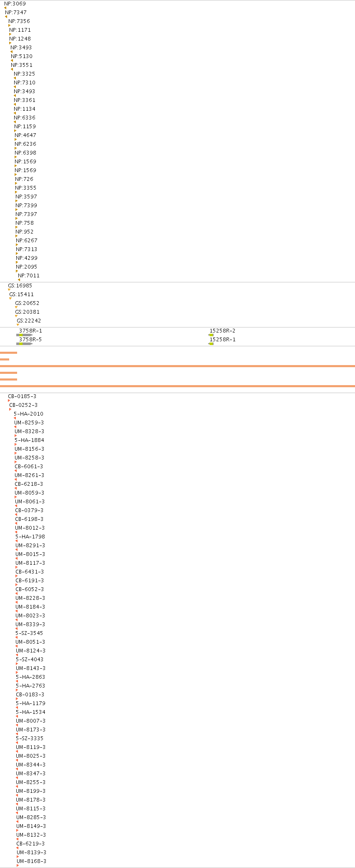
Task: Select feature NP:5130
Action: [x=22, y=56]
